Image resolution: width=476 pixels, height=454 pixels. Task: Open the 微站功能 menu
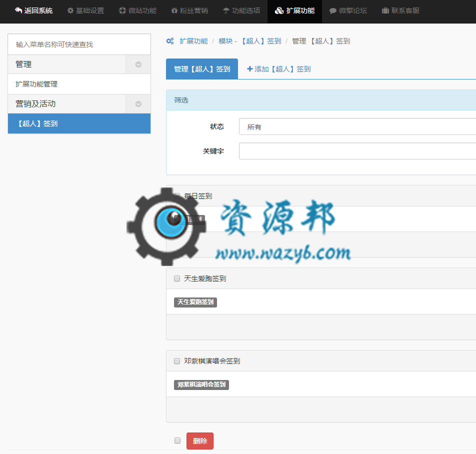(x=138, y=11)
